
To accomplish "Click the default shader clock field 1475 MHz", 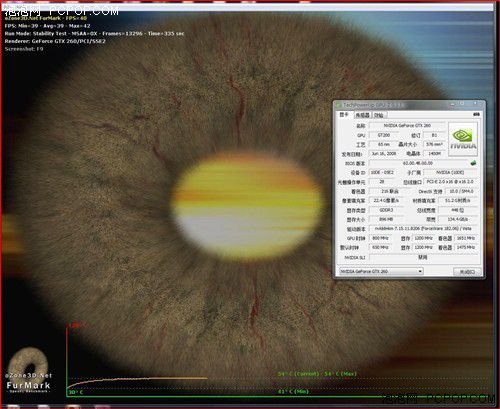I will point(466,248).
